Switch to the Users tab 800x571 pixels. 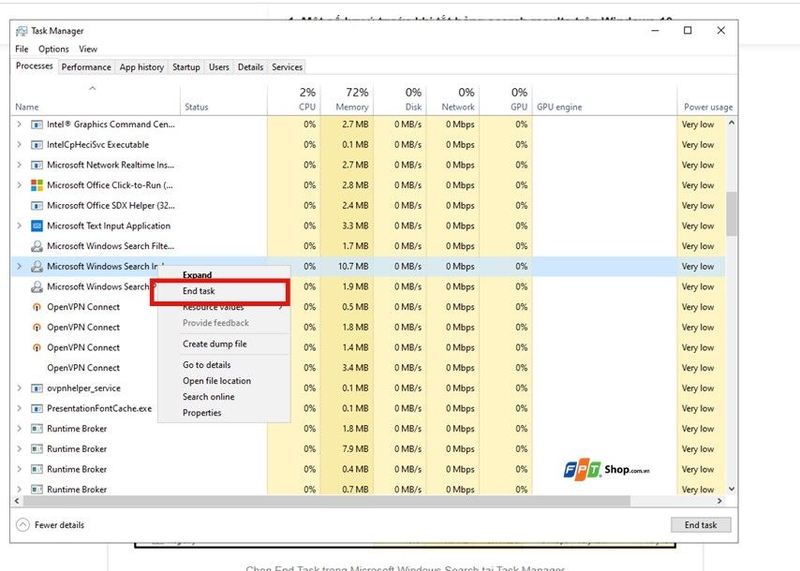pos(219,67)
